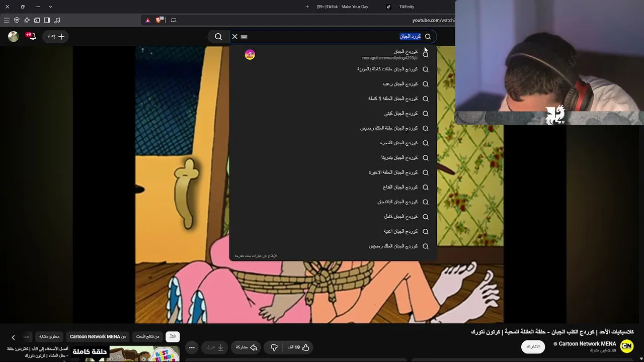The image size is (644, 362).
Task: Open the music note playlist icon
Action: [57, 20]
